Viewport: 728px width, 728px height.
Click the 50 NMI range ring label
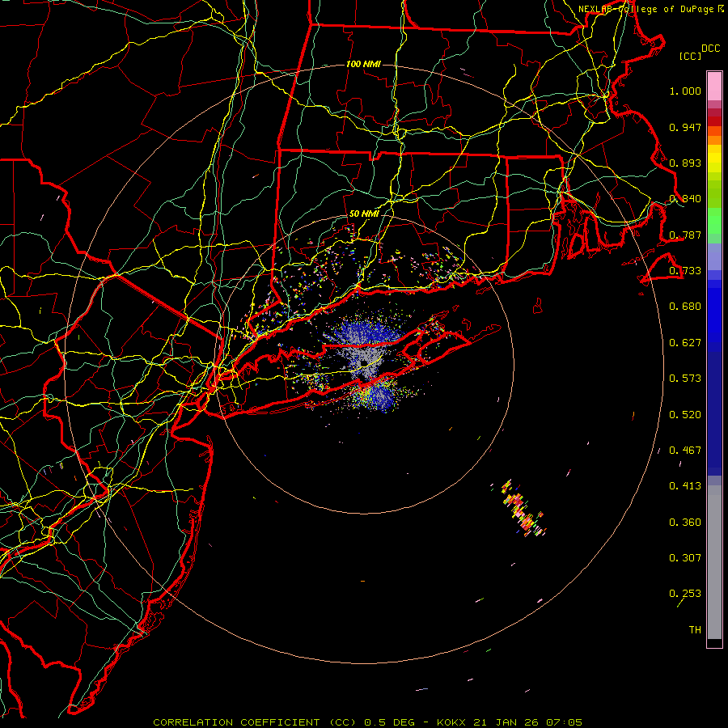point(363,214)
